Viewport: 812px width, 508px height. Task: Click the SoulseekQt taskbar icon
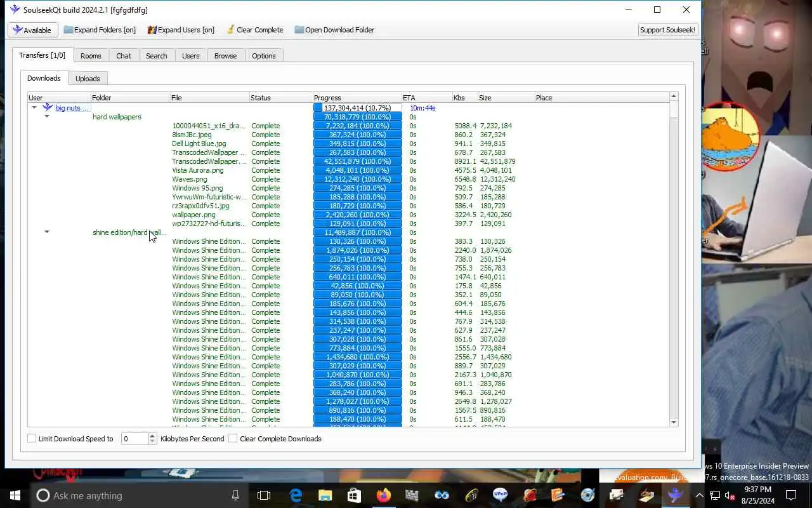tap(675, 495)
